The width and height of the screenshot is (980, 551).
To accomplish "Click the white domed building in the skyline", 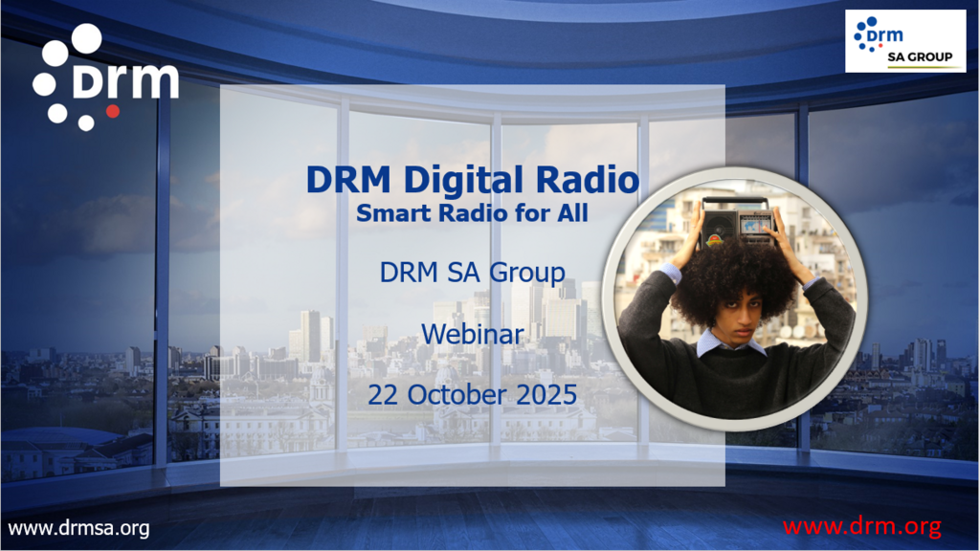I will coord(321,383).
